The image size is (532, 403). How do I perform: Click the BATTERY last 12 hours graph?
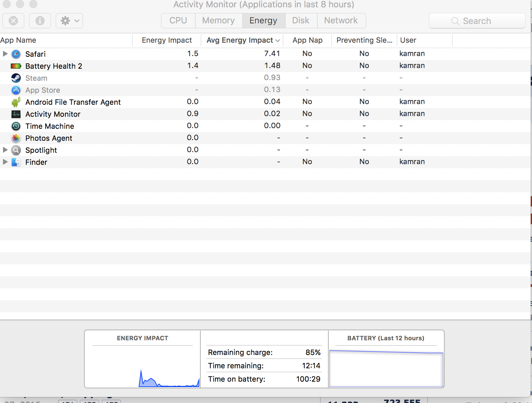pos(386,368)
